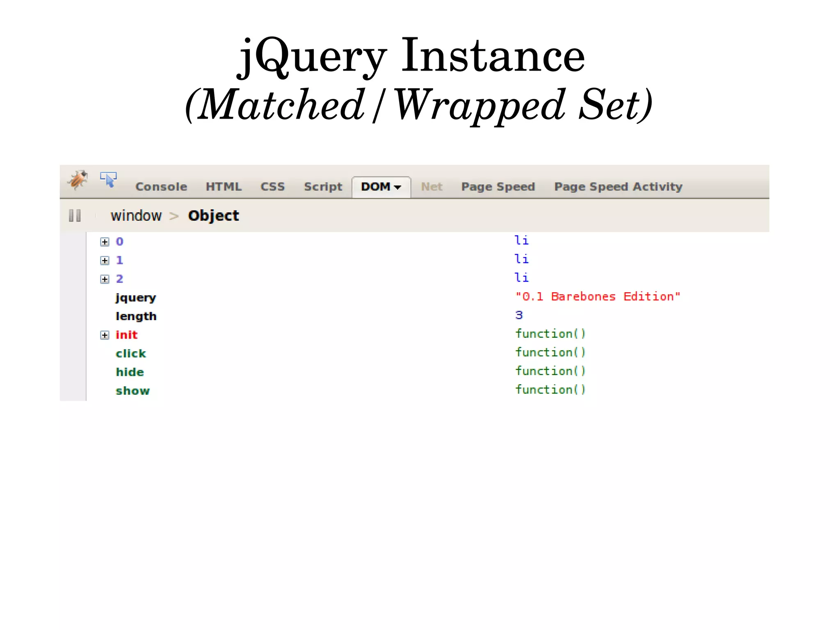Select the Object breadcrumb
The width and height of the screenshot is (840, 630).
(x=213, y=216)
